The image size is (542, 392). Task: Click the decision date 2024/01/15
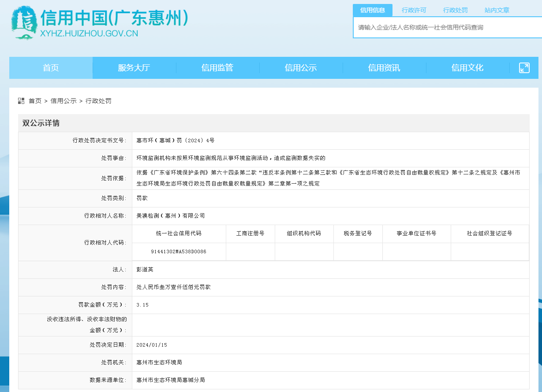click(x=152, y=345)
